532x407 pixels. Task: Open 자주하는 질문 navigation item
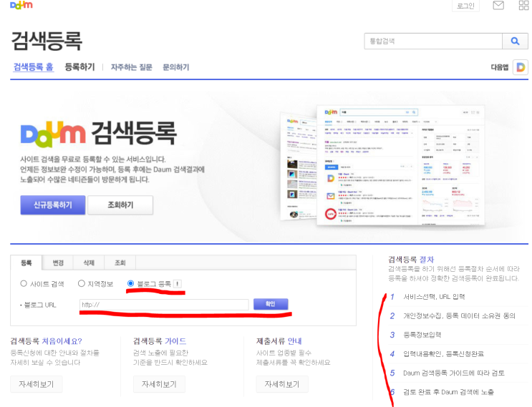[x=131, y=67]
